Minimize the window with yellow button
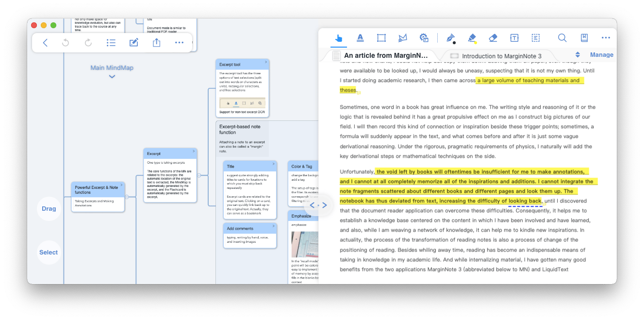This screenshot has height=320, width=644. (x=44, y=25)
